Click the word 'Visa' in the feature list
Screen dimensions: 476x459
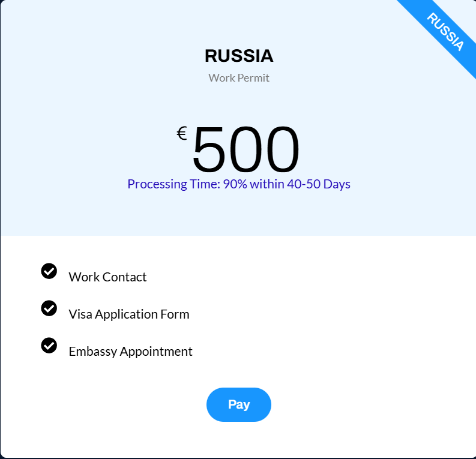pyautogui.click(x=80, y=314)
